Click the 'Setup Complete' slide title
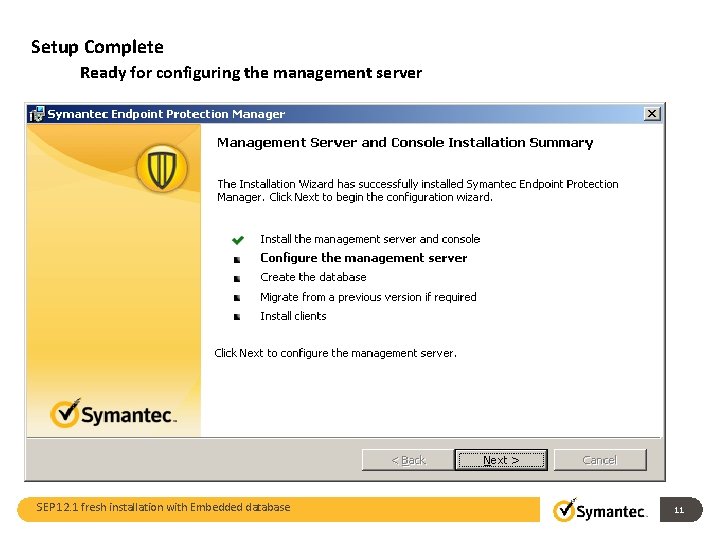This screenshot has height=540, width=720. tap(97, 47)
